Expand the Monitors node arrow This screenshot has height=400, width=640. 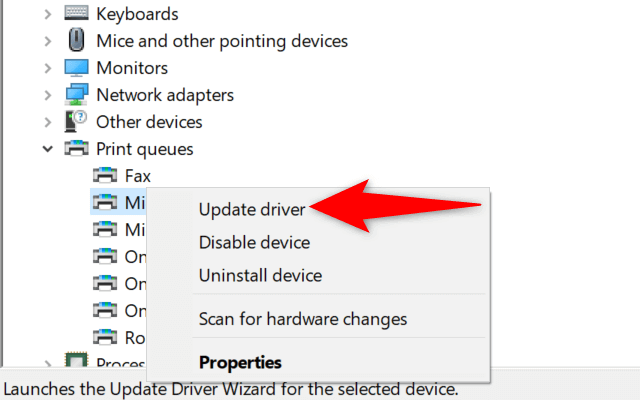[x=47, y=68]
